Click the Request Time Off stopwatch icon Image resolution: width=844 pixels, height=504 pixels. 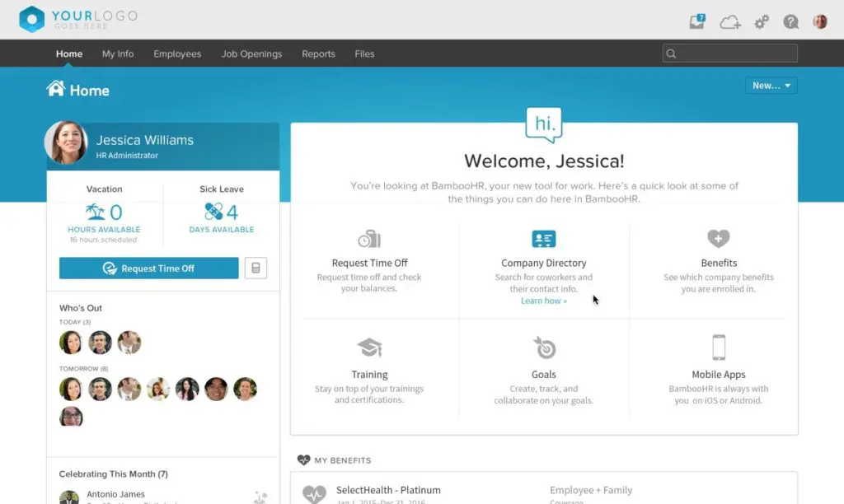coord(369,239)
